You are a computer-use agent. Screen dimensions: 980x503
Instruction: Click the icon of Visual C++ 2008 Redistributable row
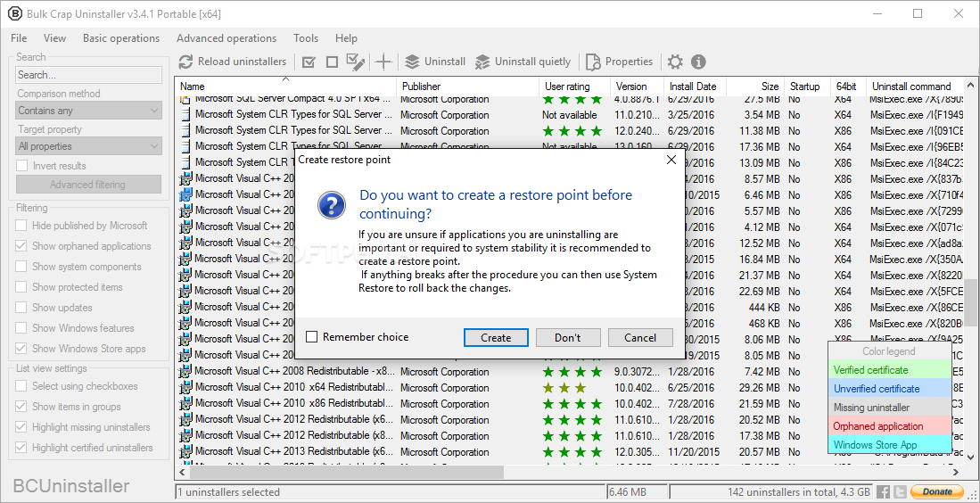point(185,371)
